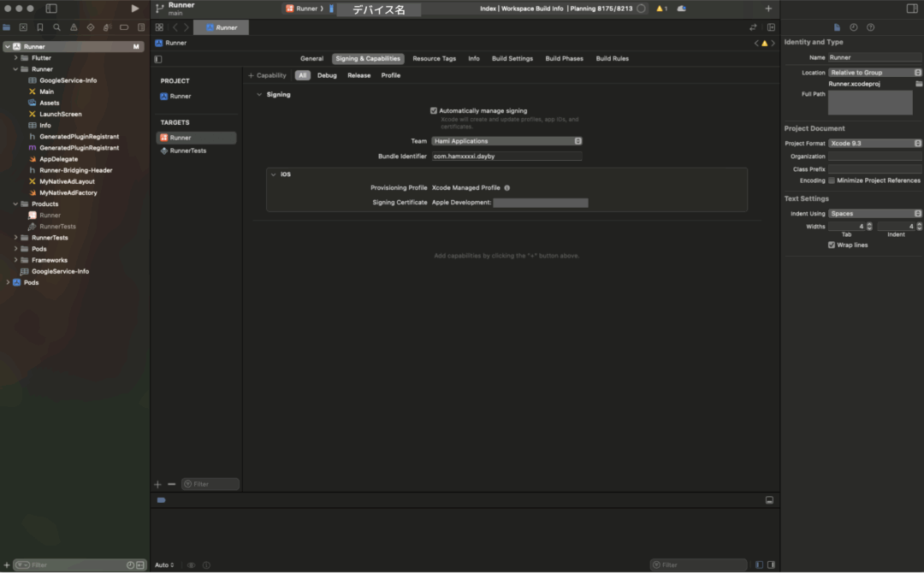Click the Xcode Cloud icon
The image size is (924, 573).
(x=681, y=9)
